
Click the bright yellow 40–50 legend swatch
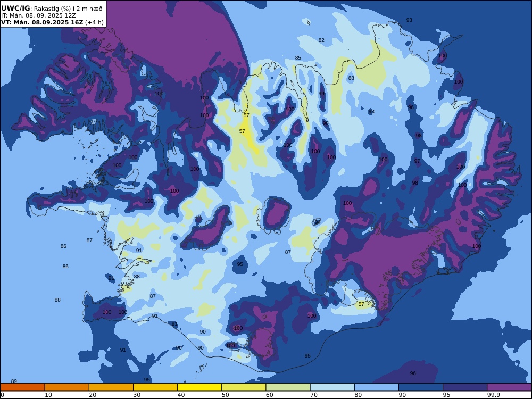[x=199, y=387]
